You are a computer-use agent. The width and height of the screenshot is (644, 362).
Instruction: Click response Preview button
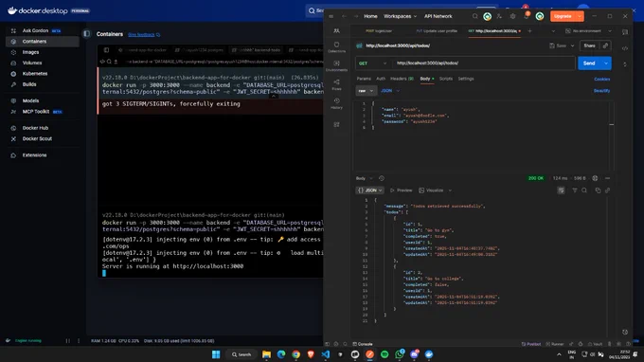pos(401,190)
